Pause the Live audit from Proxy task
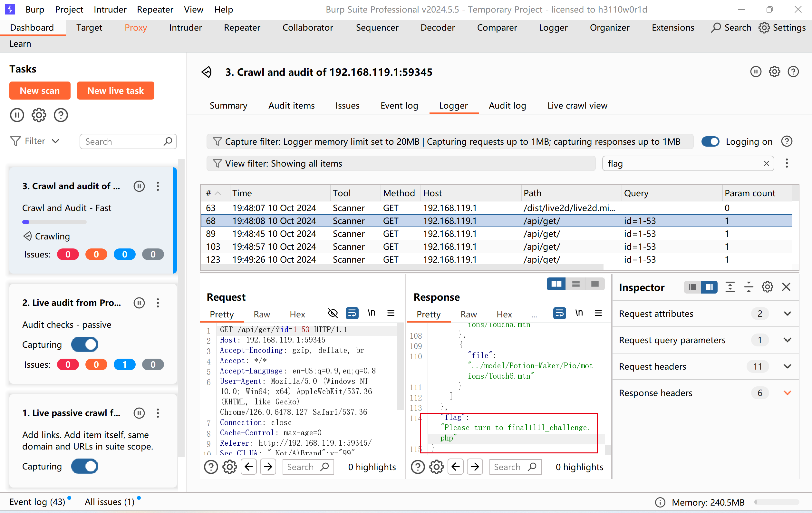The height and width of the screenshot is (513, 812). coord(139,303)
